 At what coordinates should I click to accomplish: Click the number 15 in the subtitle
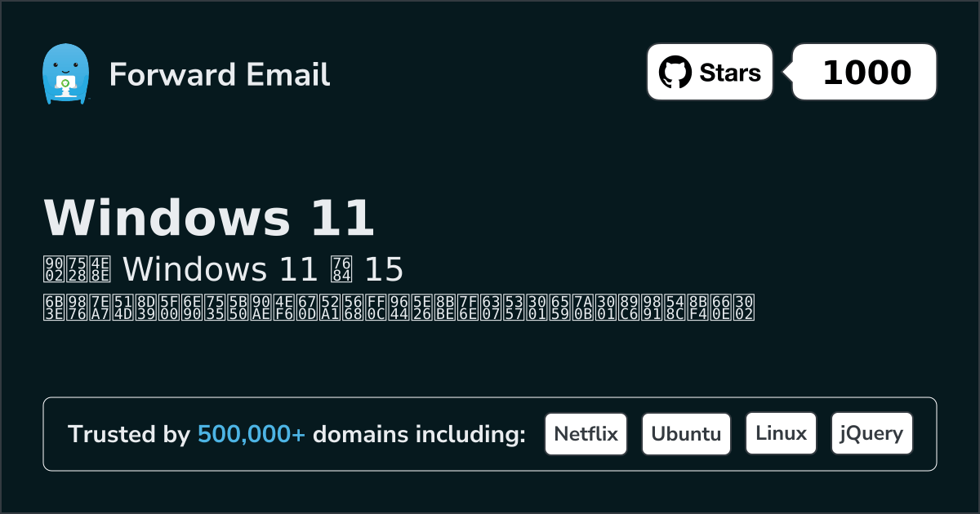[x=384, y=268]
